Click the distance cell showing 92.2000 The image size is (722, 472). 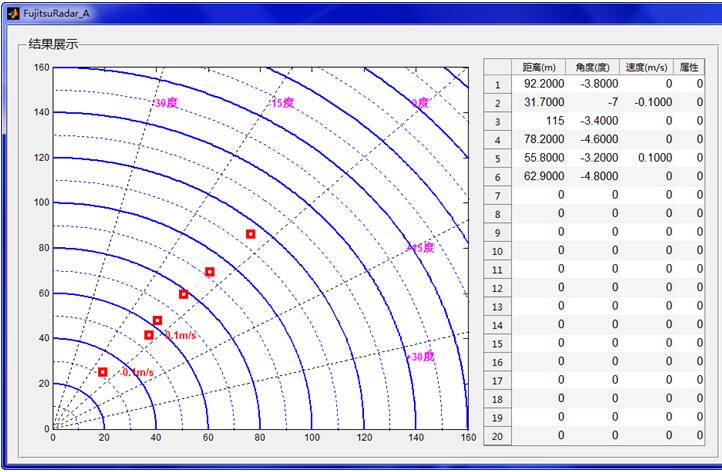point(539,85)
